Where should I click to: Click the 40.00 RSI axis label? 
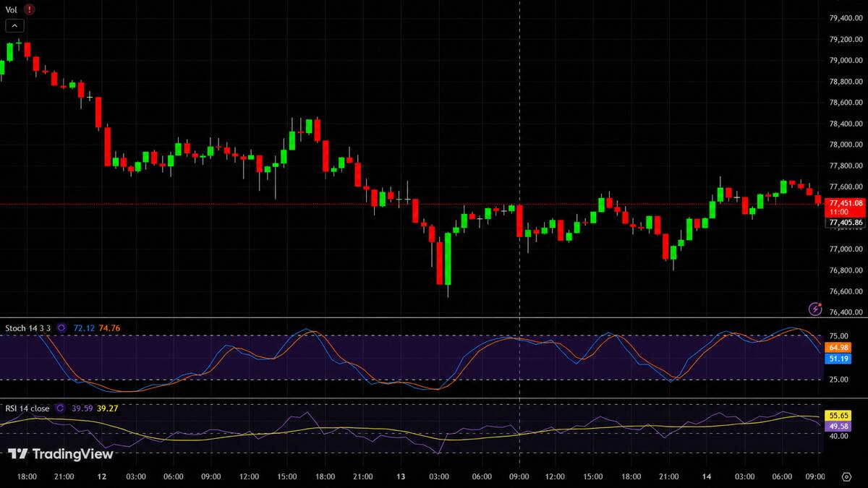pos(838,436)
